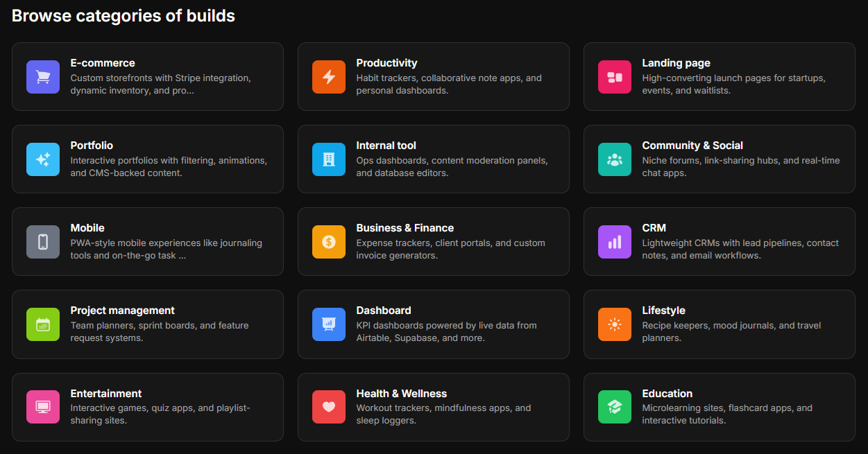Open the Dashboard category title link

[x=384, y=311]
